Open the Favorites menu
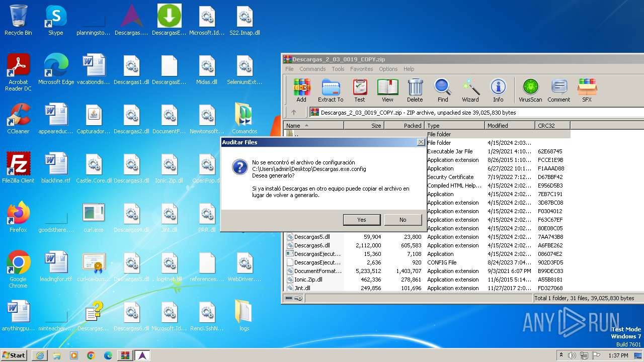 click(362, 69)
